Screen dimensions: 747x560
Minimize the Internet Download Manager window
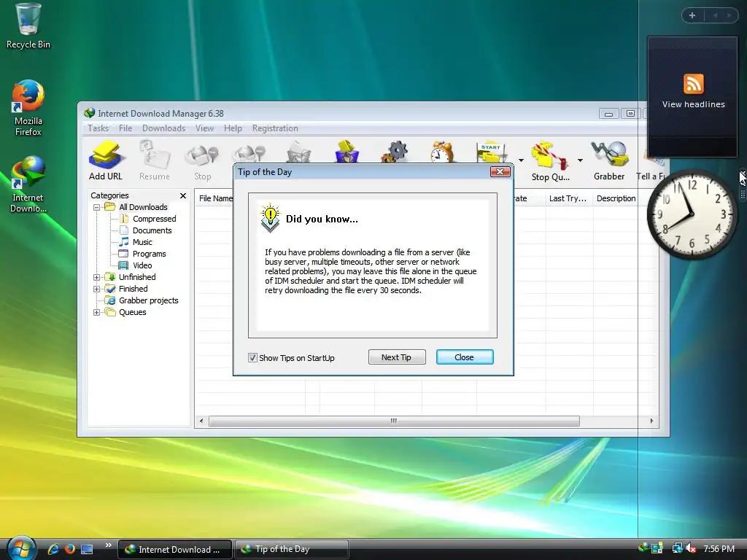point(608,114)
